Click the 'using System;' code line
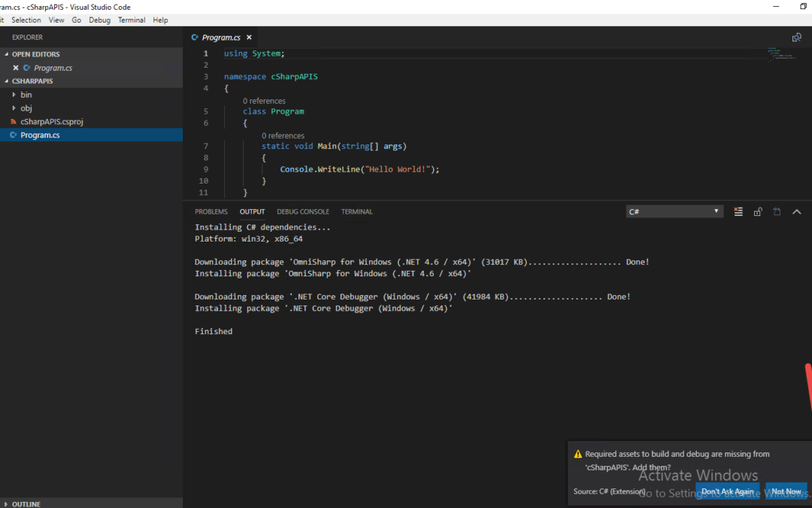This screenshot has height=508, width=812. click(x=254, y=53)
